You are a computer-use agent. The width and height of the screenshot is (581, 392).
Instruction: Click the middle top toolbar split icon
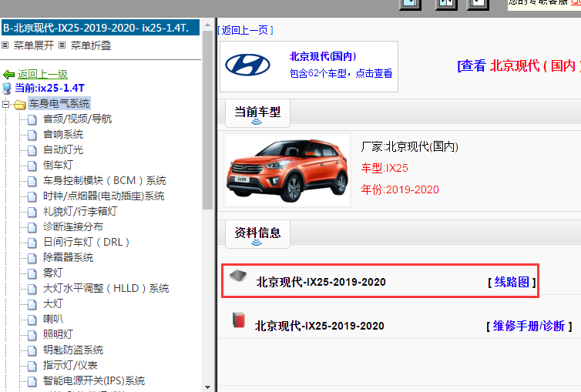click(445, 5)
